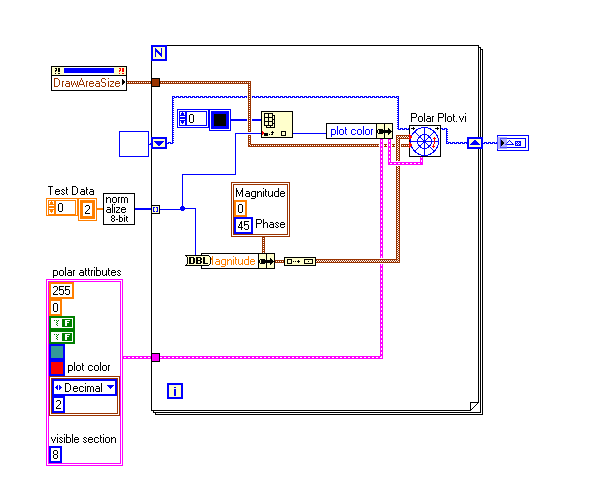Screen dimensions: 611x490
Task: Click the plot color label in cluster
Action: [89, 367]
